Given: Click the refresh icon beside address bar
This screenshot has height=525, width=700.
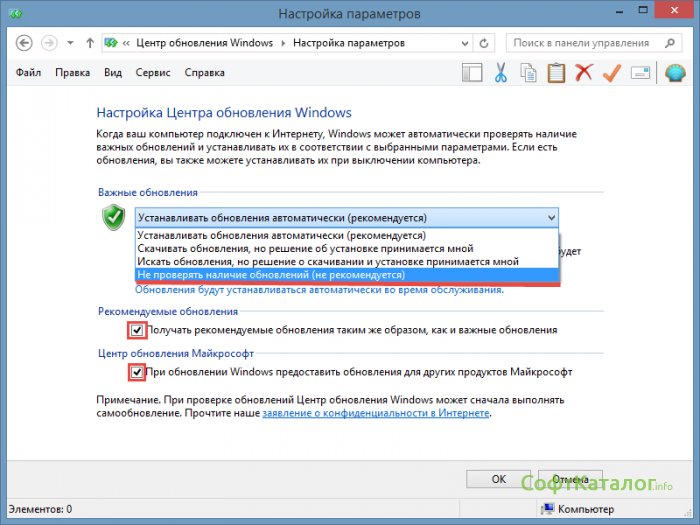Looking at the screenshot, I should tap(485, 43).
